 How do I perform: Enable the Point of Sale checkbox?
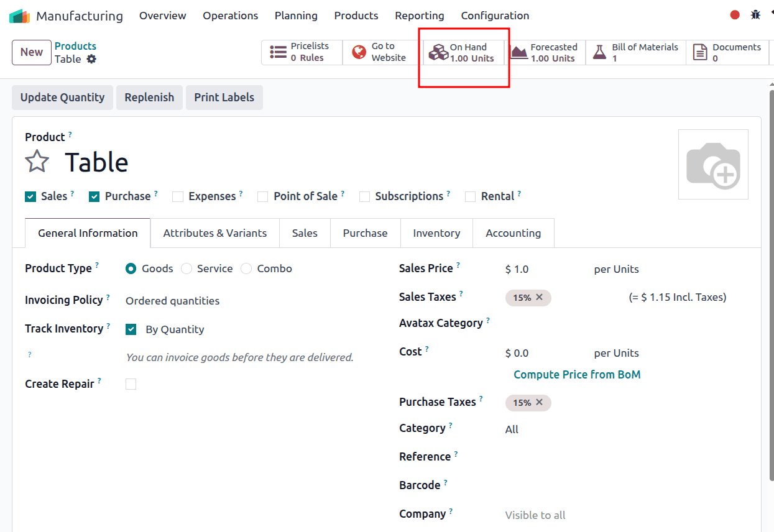pos(262,196)
